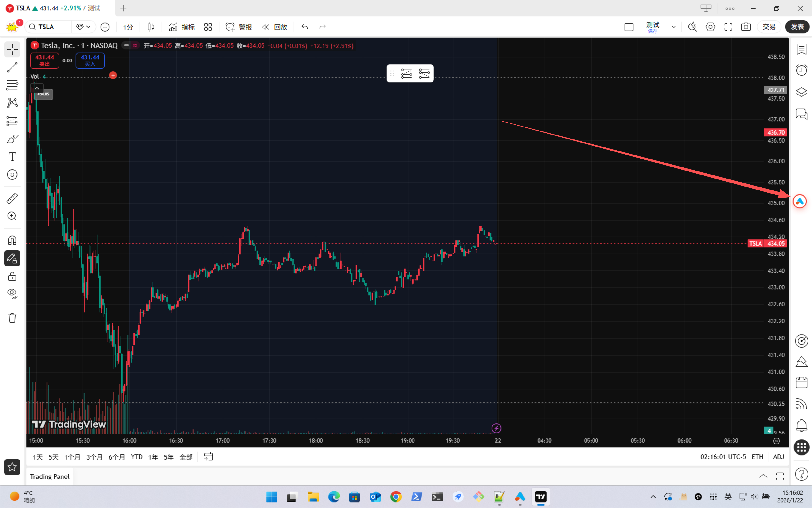Click the TSLA symbol search field
The image size is (812, 508).
pos(49,27)
